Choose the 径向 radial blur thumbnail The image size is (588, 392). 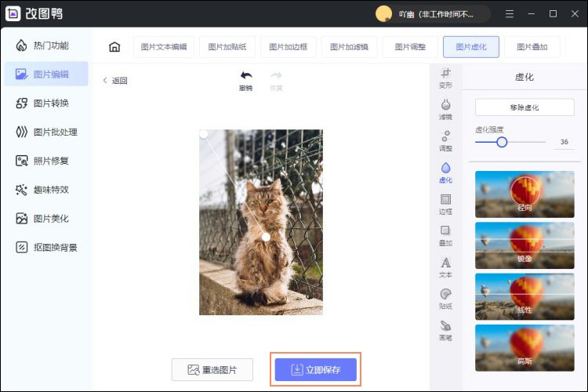click(524, 194)
